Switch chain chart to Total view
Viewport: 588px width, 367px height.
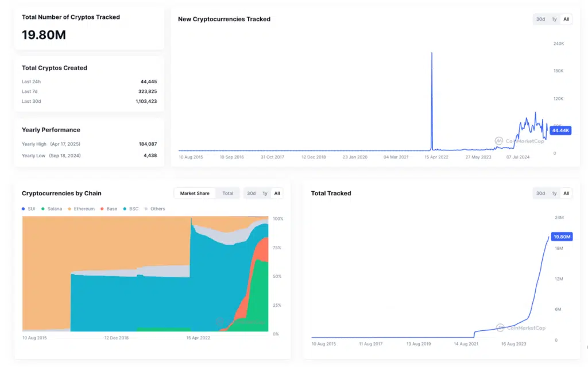[228, 193]
